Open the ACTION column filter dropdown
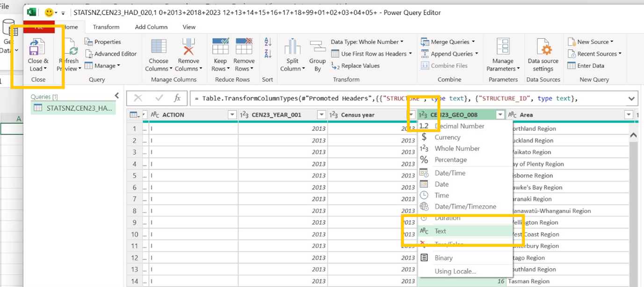Image resolution: width=644 pixels, height=287 pixels. [x=232, y=115]
